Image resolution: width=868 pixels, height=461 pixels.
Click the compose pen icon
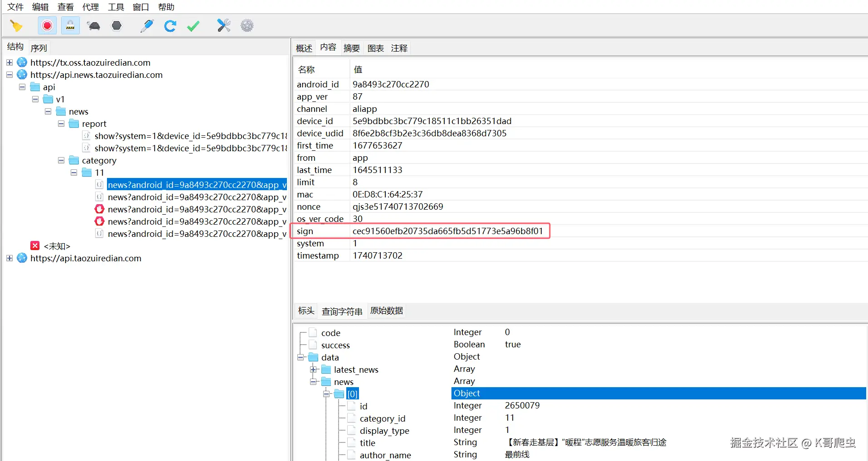(x=147, y=26)
